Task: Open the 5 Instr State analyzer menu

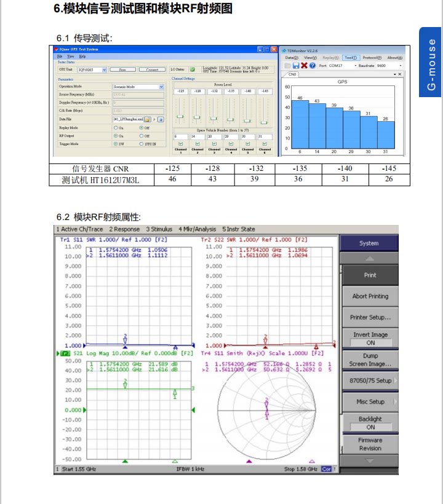Action: 238,229
